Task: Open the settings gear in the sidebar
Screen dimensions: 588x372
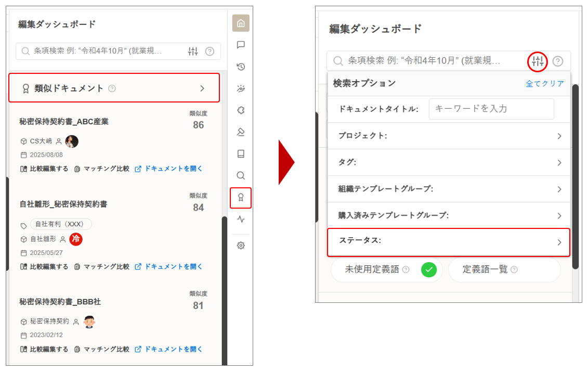Action: point(241,246)
